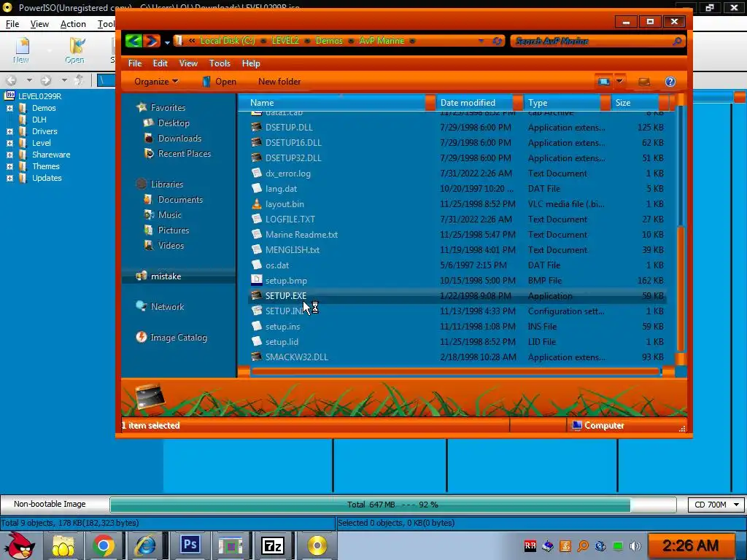Viewport: 747px width, 560px height.
Task: Click the Total 647 MB capacity bar
Action: (x=392, y=505)
